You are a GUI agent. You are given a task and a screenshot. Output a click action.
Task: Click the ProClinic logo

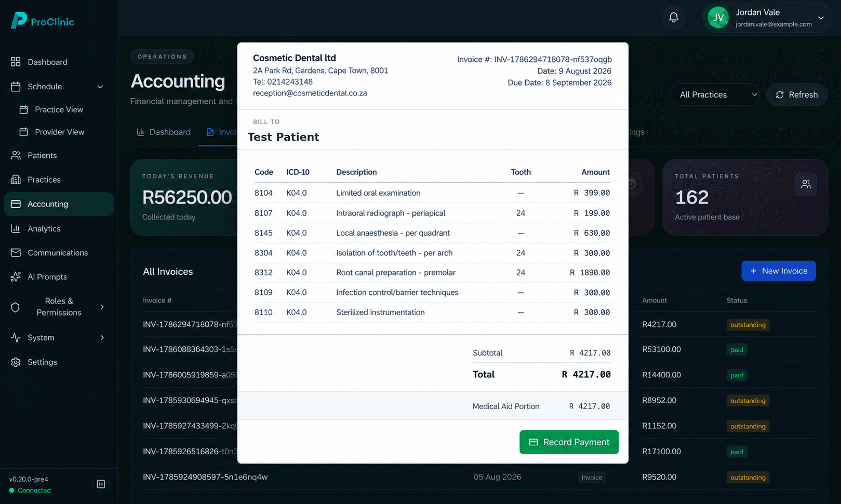[x=43, y=21]
